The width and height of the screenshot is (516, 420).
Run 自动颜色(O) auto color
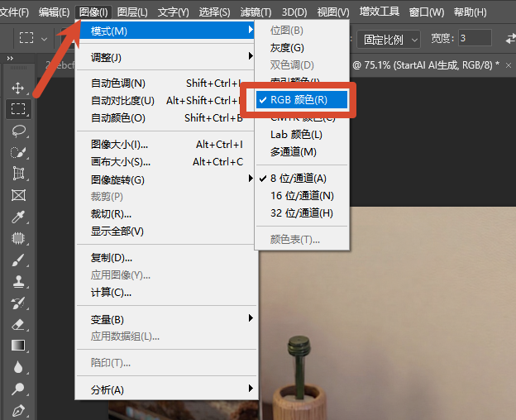166,117
